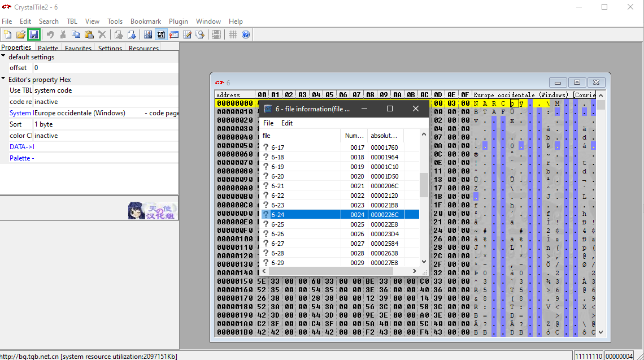Collapse the Editor's property Hex section
The height and width of the screenshot is (360, 644).
pyautogui.click(x=3, y=79)
